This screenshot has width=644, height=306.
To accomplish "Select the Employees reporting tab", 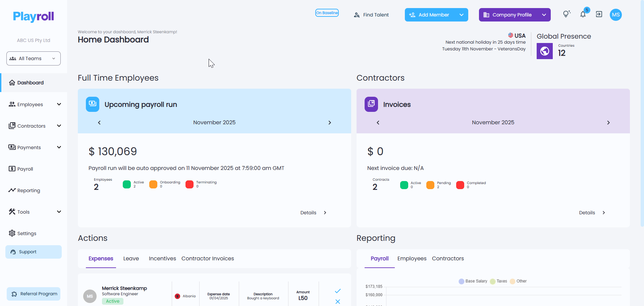I will coord(412,258).
